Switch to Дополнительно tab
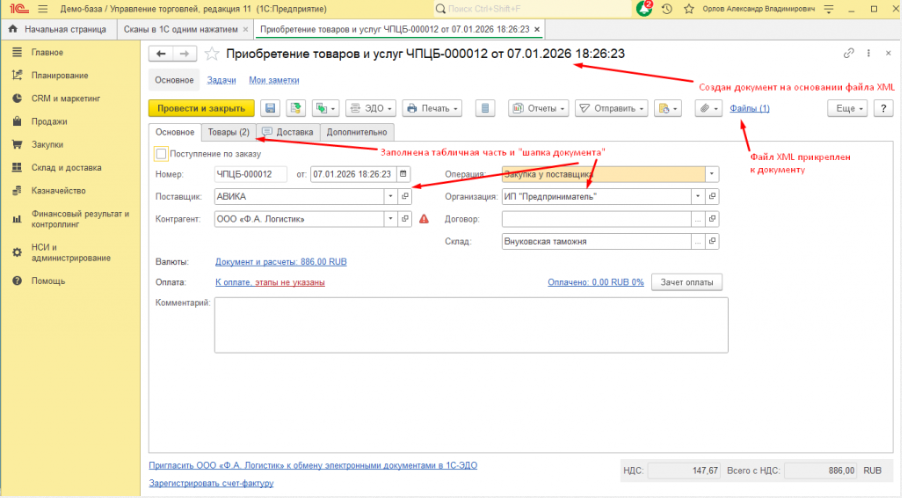 point(357,132)
